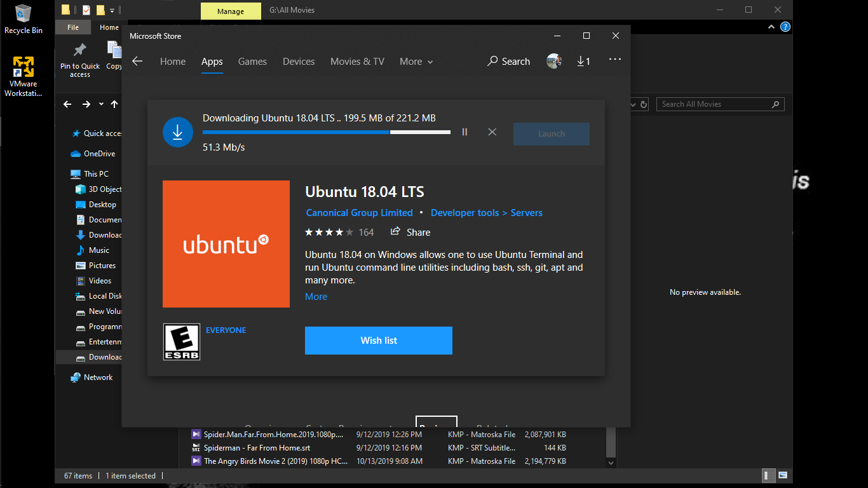Add Ubuntu 18.04 LTS to Wish list
868x488 pixels.
coord(378,340)
